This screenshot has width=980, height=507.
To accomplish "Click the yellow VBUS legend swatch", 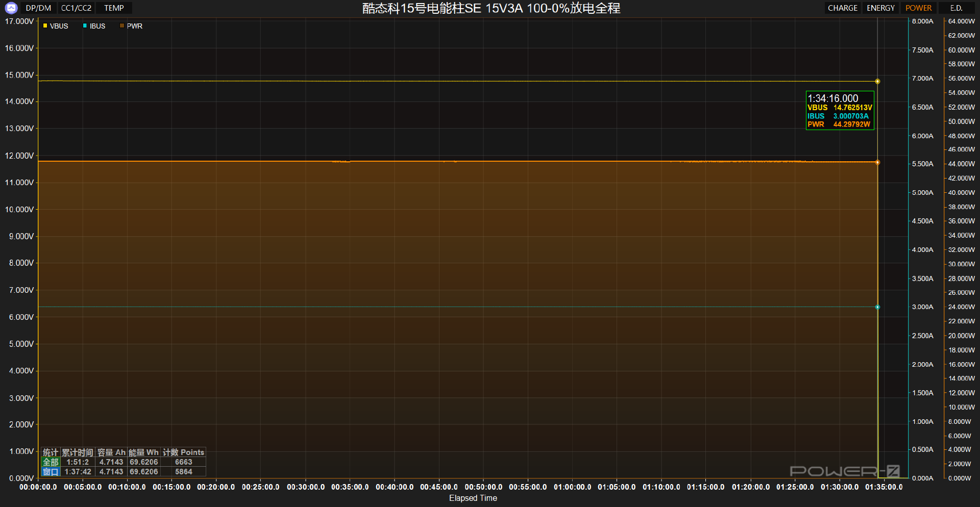I will 45,26.
